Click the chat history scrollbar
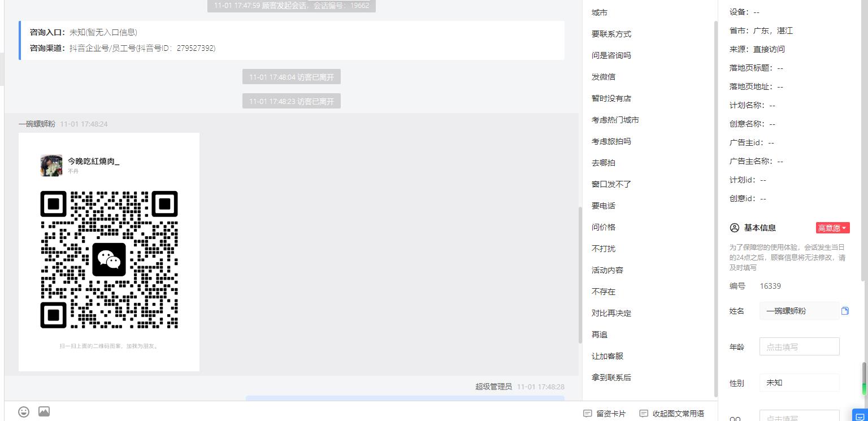Viewport: 868px width, 421px height. click(x=580, y=275)
